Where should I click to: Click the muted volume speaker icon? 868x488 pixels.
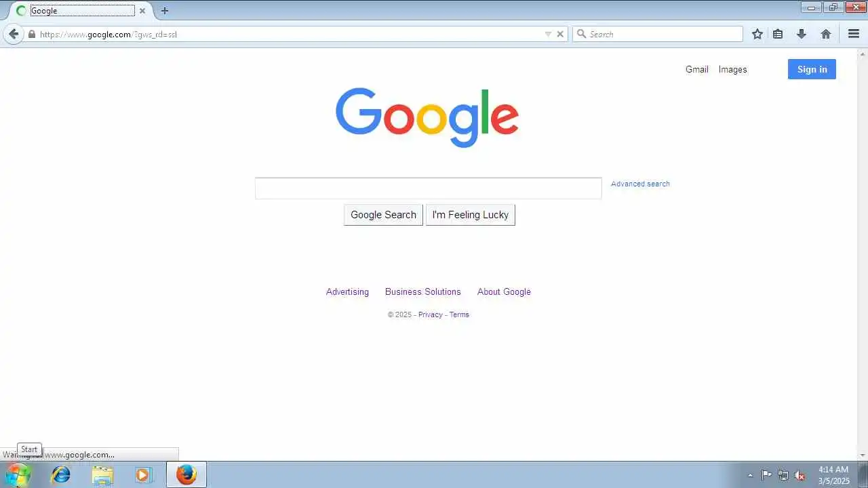click(x=800, y=475)
